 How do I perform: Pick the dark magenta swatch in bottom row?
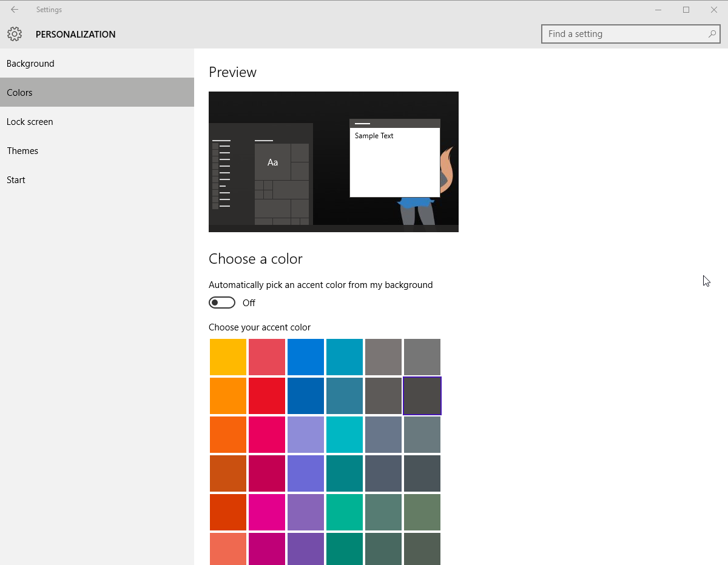click(x=267, y=549)
